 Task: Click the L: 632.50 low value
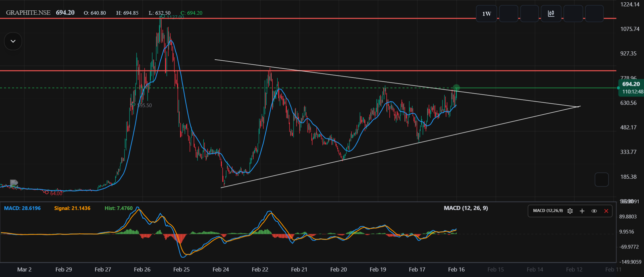click(159, 13)
